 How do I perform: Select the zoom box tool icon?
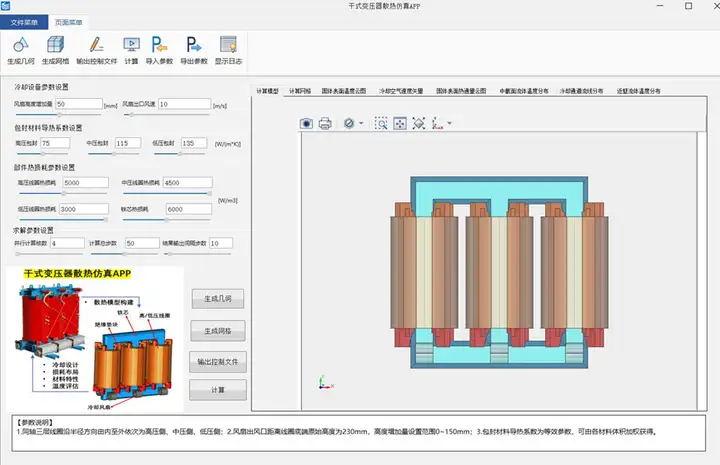(381, 123)
